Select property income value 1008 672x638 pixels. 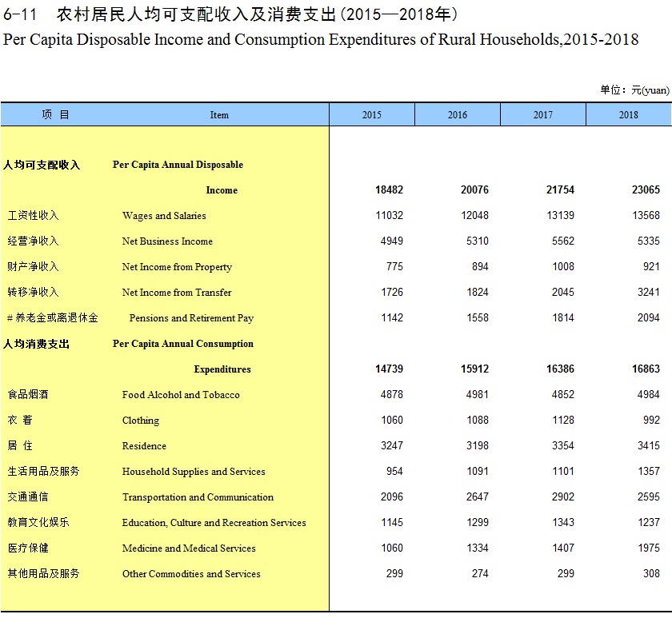563,266
